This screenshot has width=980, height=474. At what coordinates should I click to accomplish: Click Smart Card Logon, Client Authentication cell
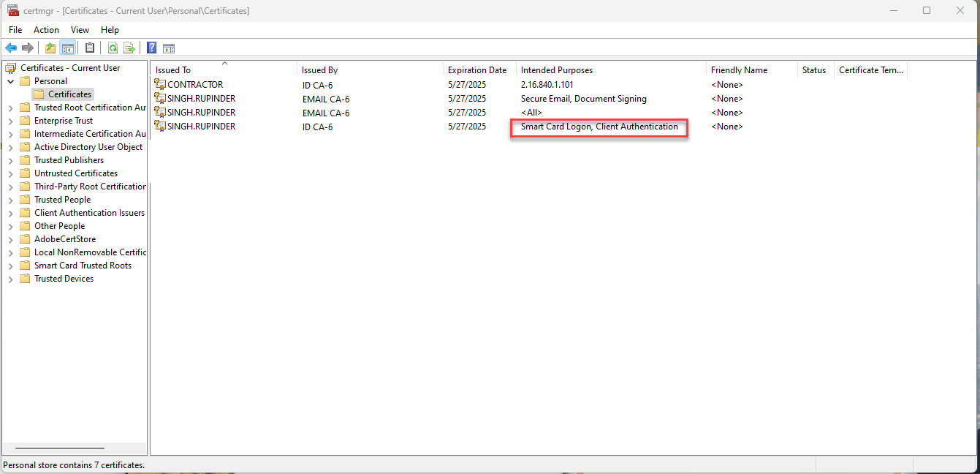click(x=599, y=127)
